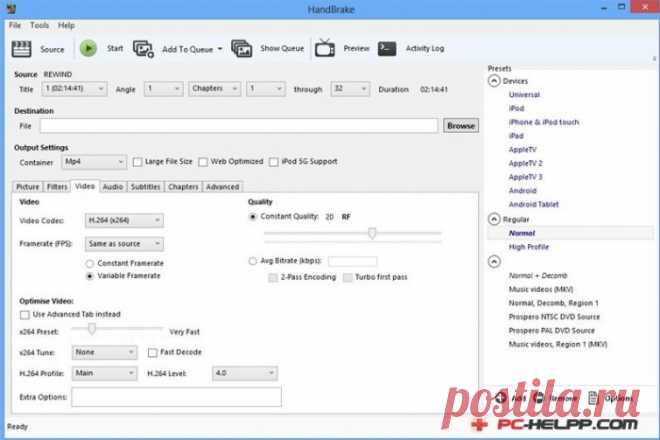
Task: Check Use Advanced Tab instead
Action: point(25,315)
